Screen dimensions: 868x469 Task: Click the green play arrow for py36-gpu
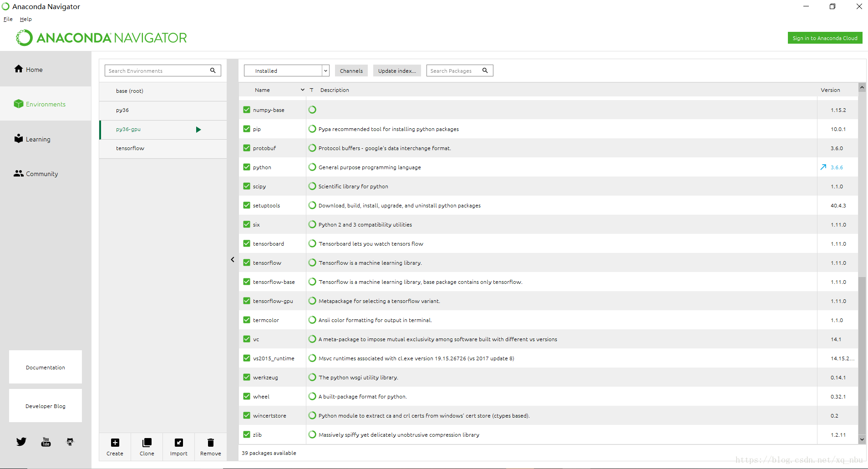198,130
